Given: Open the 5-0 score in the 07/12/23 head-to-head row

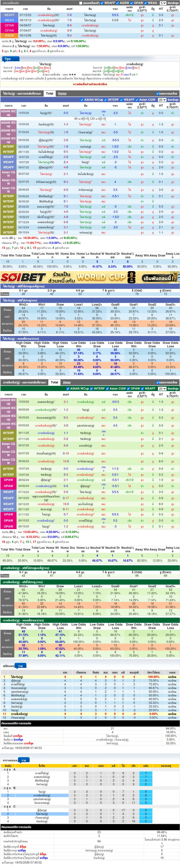Looking at the screenshot, I should coord(69,15).
